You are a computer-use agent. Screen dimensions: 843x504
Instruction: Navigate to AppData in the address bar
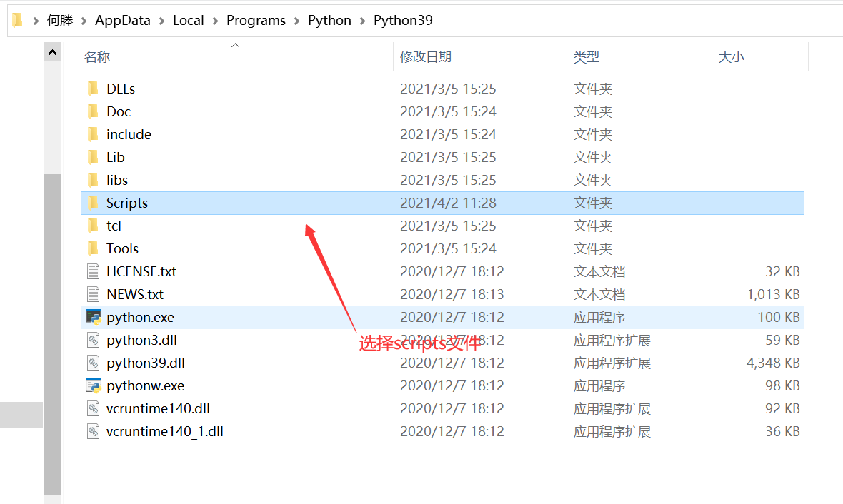click(x=123, y=21)
